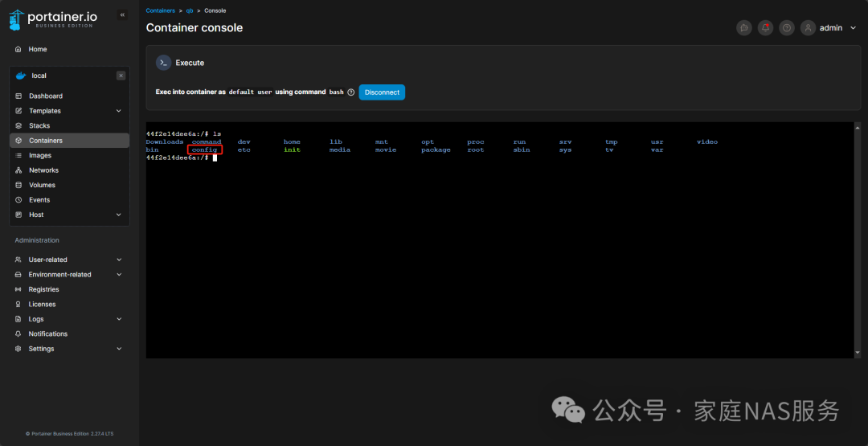Expand the Settings submenu chevron
Image resolution: width=868 pixels, height=446 pixels.
119,349
